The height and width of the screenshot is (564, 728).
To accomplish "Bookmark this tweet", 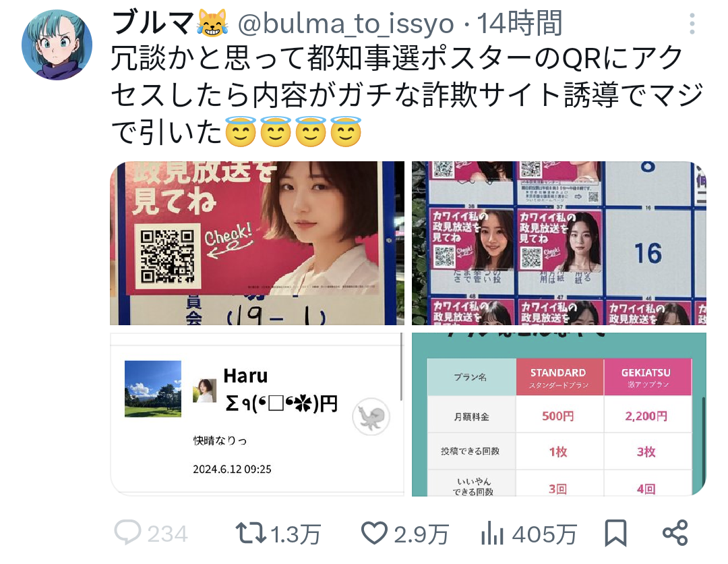I will [x=615, y=533].
